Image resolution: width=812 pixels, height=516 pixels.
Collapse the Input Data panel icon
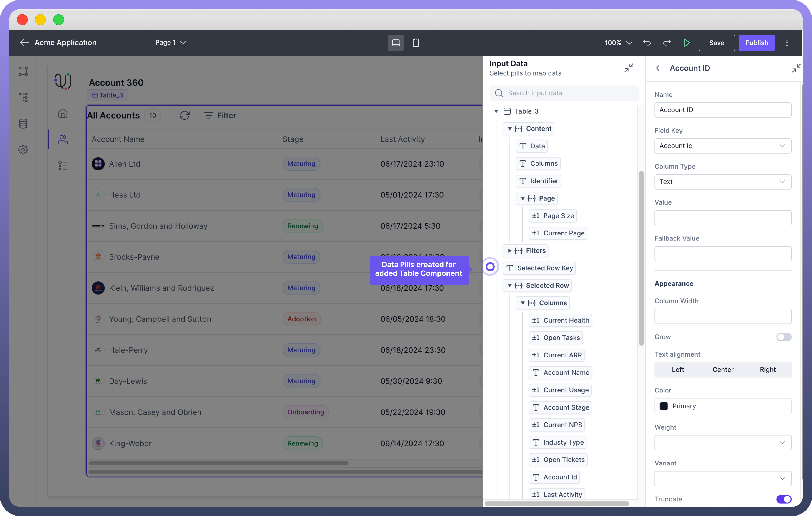(x=629, y=68)
